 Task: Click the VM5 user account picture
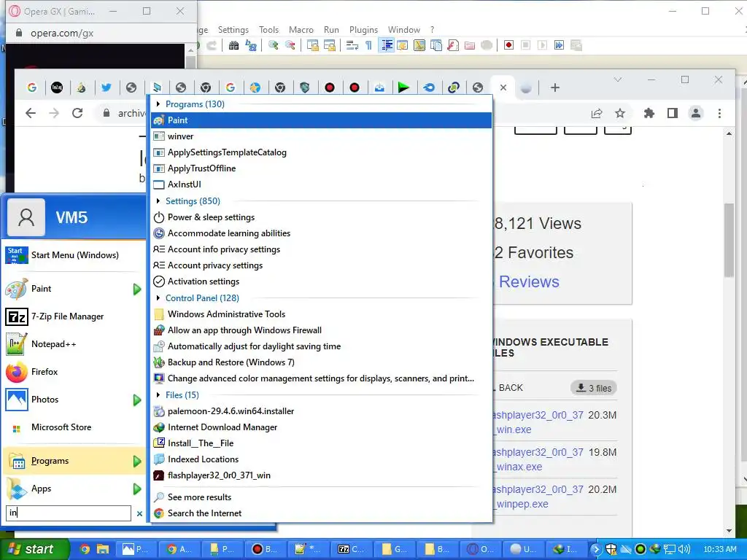tap(26, 217)
